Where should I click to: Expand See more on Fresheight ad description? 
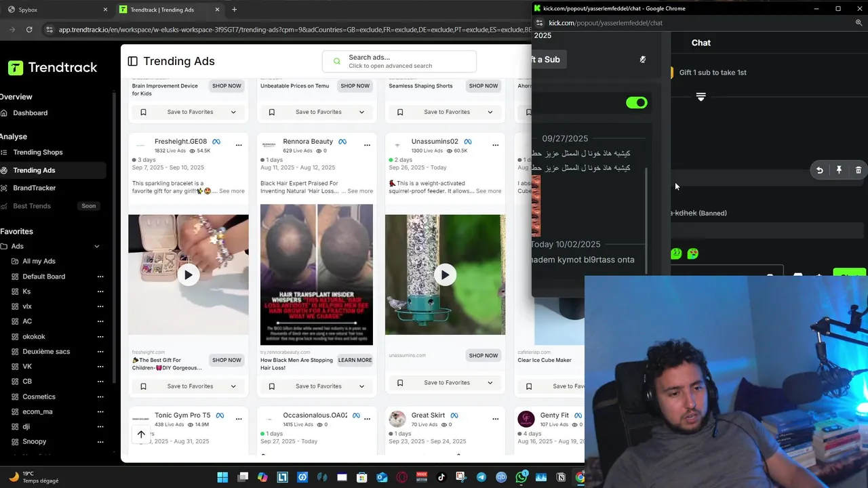[232, 191]
